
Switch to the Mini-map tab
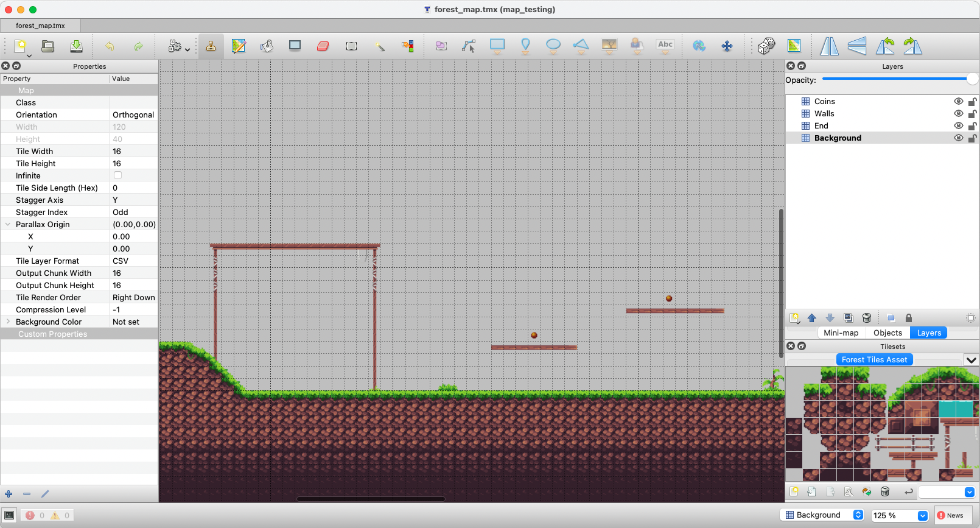[841, 333]
